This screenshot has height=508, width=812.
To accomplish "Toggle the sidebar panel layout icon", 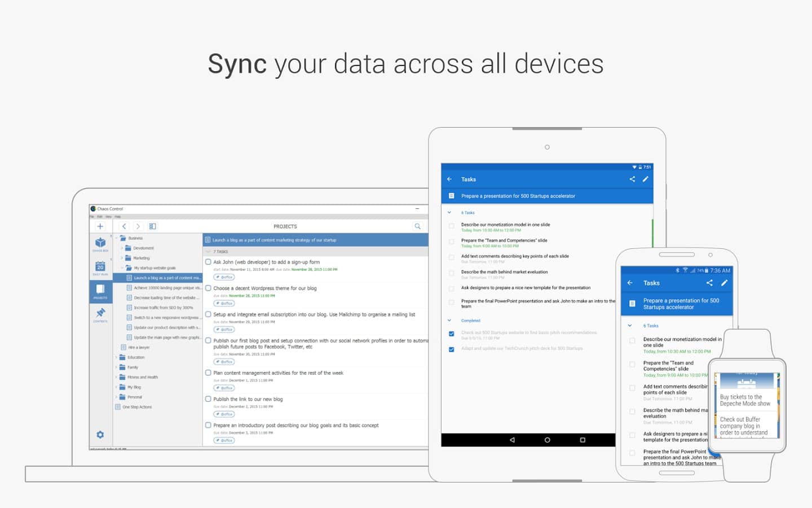I will 152,226.
